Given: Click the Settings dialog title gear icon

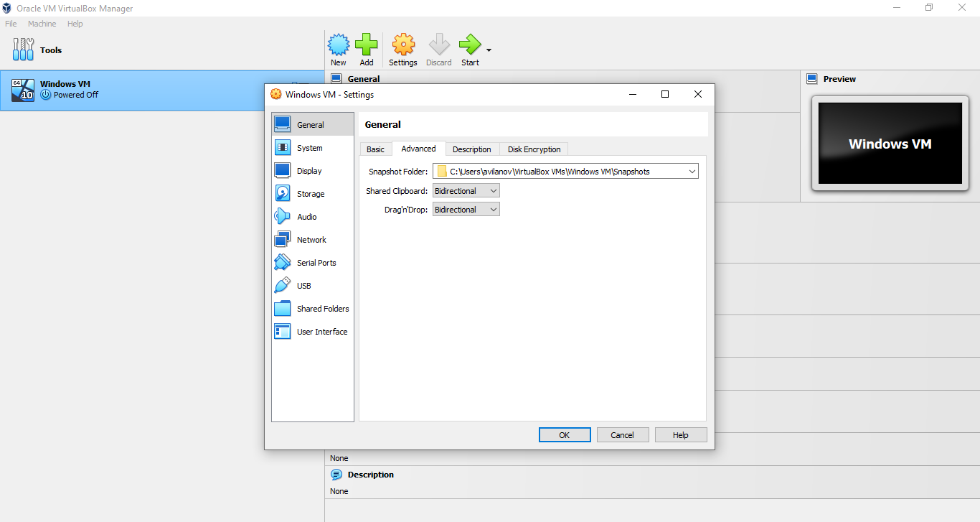Looking at the screenshot, I should [276, 94].
